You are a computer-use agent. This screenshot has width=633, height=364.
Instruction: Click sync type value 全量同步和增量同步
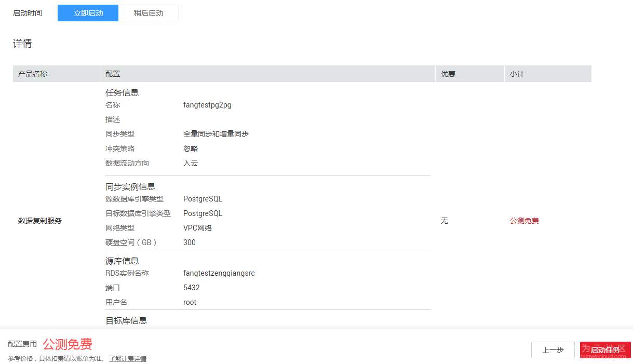point(216,134)
